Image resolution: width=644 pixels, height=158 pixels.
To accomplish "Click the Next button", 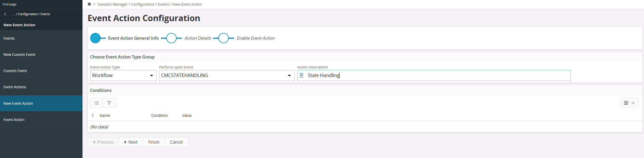I will pyautogui.click(x=131, y=142).
